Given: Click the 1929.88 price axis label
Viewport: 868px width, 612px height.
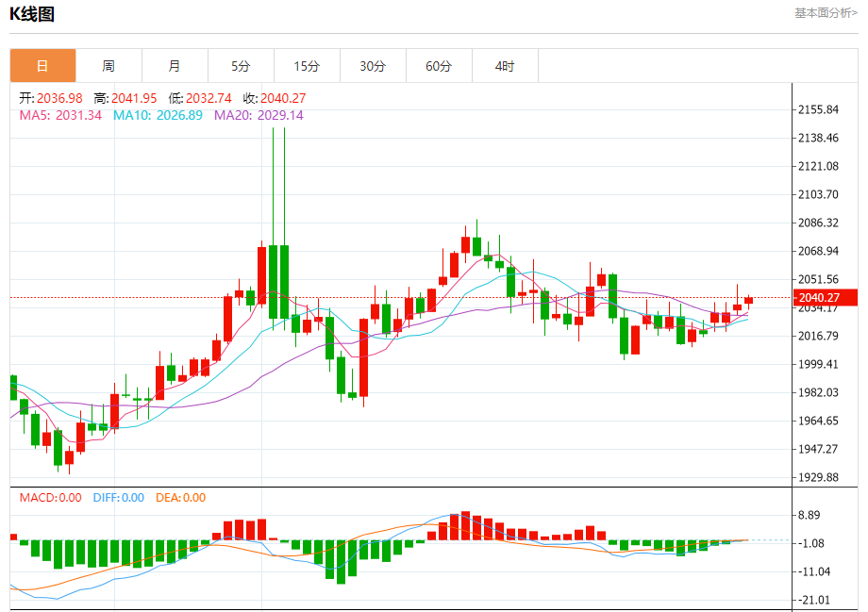Looking at the screenshot, I should click(818, 477).
